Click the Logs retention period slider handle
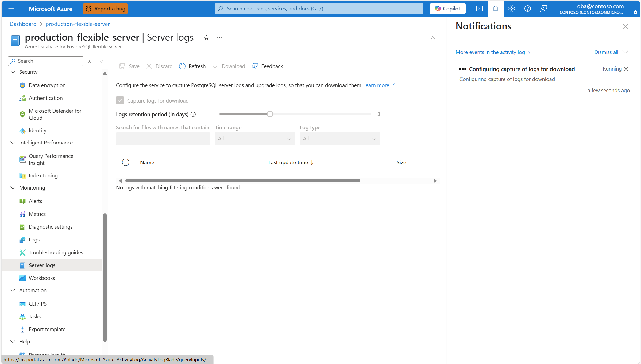This screenshot has height=364, width=641. tap(270, 114)
